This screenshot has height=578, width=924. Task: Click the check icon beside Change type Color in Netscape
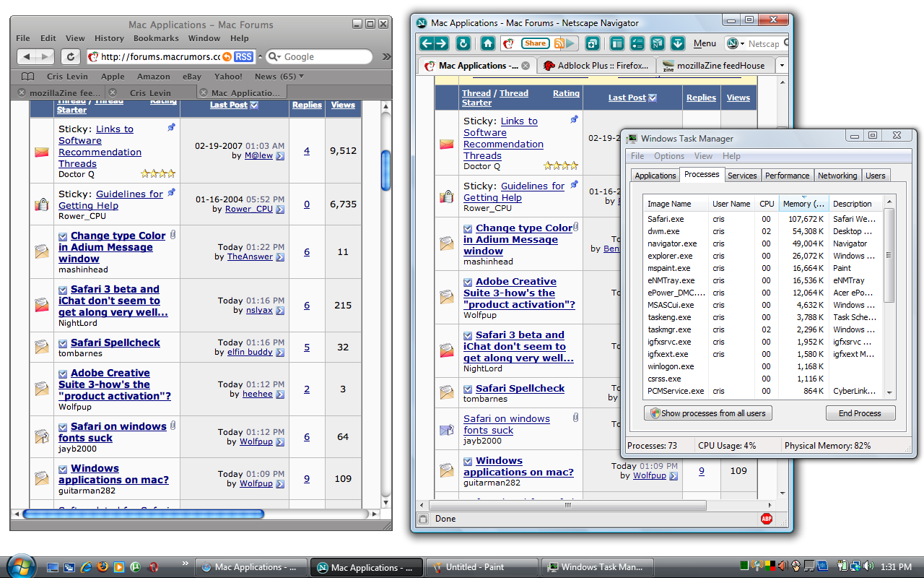[x=468, y=228]
